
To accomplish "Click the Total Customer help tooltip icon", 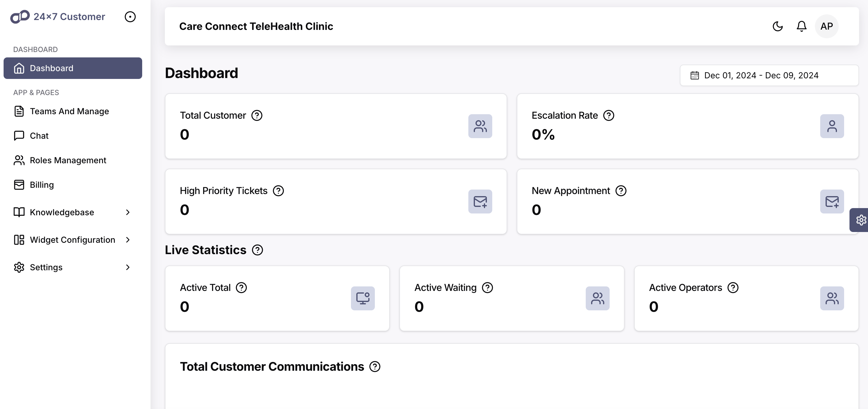I will tap(256, 115).
